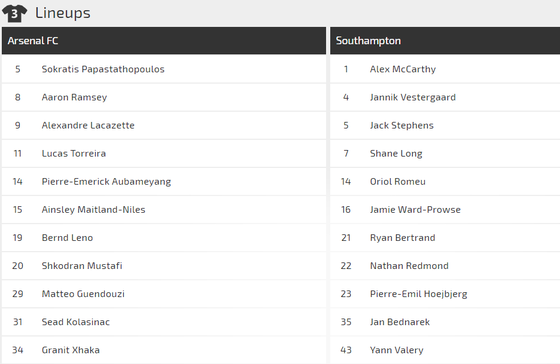The height and width of the screenshot is (364, 560).
Task: Open Yann Valery's profile
Action: (x=396, y=350)
